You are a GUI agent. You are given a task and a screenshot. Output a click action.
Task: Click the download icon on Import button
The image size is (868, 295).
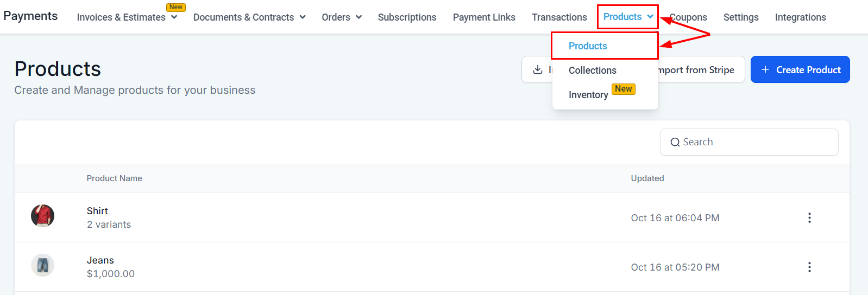[538, 69]
